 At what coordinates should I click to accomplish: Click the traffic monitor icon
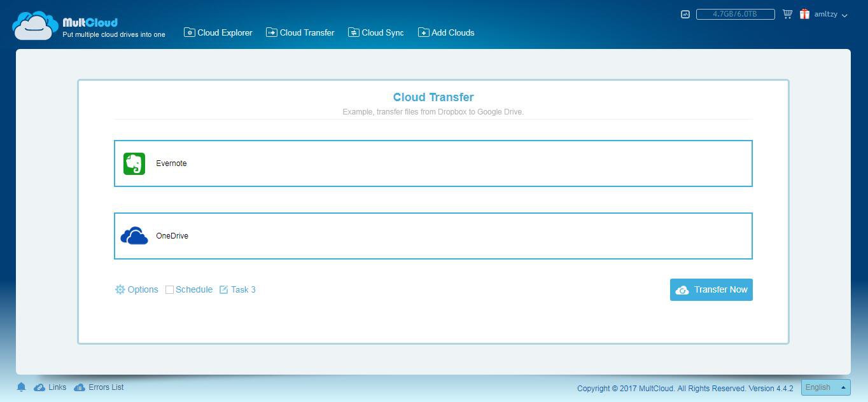[685, 14]
